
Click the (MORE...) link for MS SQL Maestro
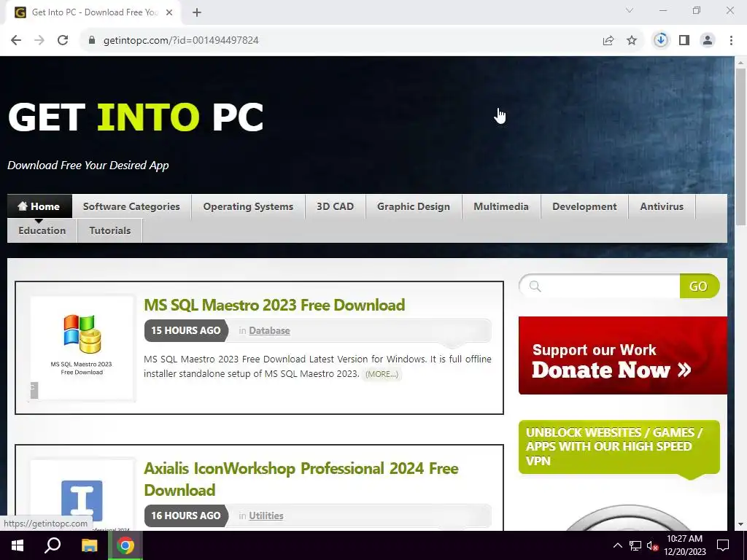382,374
